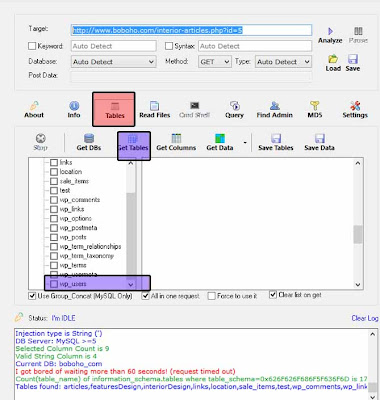The width and height of the screenshot is (380, 400).
Task: Check the wp_comments table checkbox
Action: 54,200
